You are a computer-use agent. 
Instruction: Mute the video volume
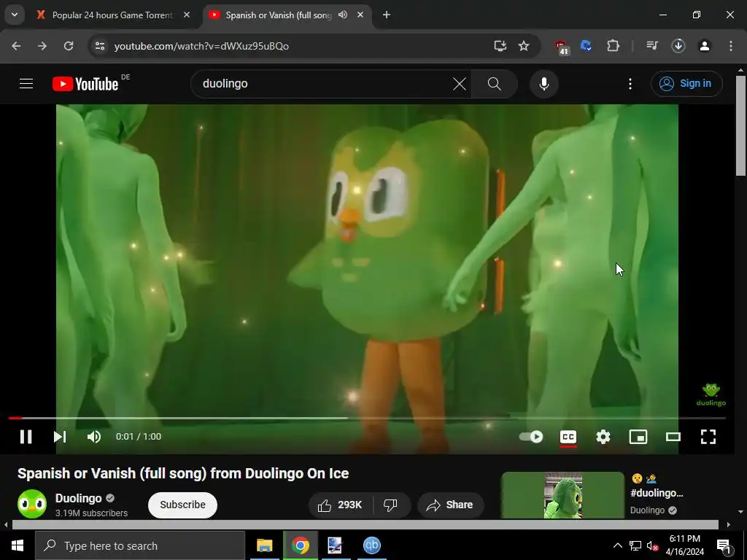point(94,437)
